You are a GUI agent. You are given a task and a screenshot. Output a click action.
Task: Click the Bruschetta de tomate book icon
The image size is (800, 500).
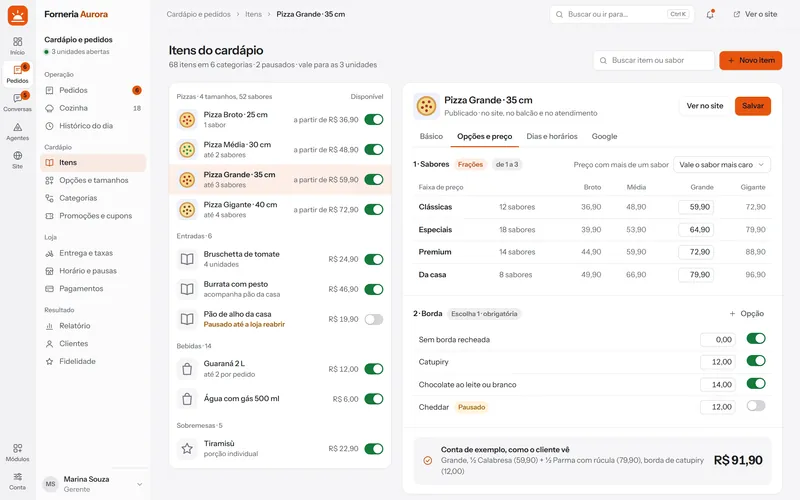(187, 259)
